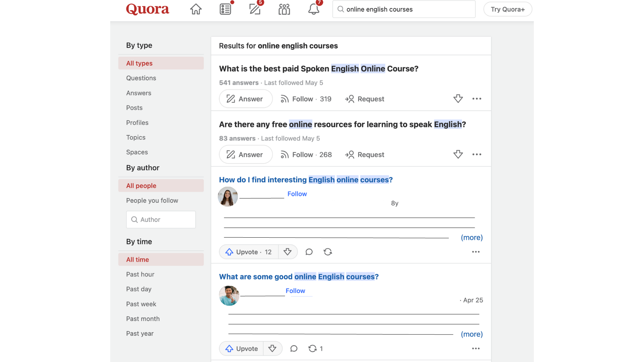Viewport: 644px width, 362px height.
Task: Open the notifications bell showing 7 alerts
Action: [x=313, y=9]
